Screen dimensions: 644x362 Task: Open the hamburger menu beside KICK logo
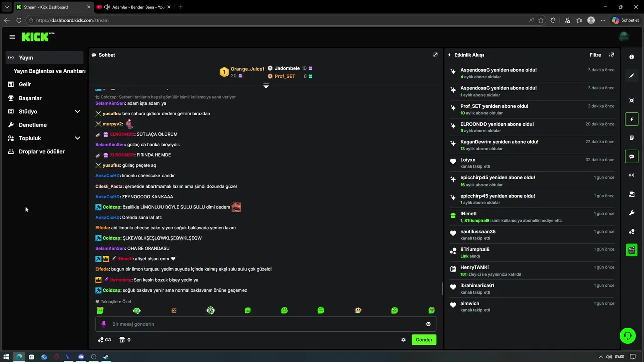(12, 37)
